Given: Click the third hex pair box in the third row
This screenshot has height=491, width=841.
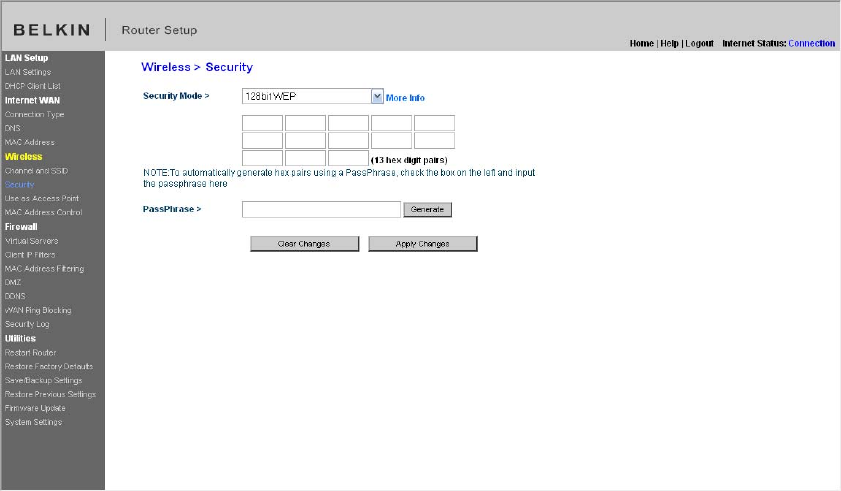Looking at the screenshot, I should 348,158.
